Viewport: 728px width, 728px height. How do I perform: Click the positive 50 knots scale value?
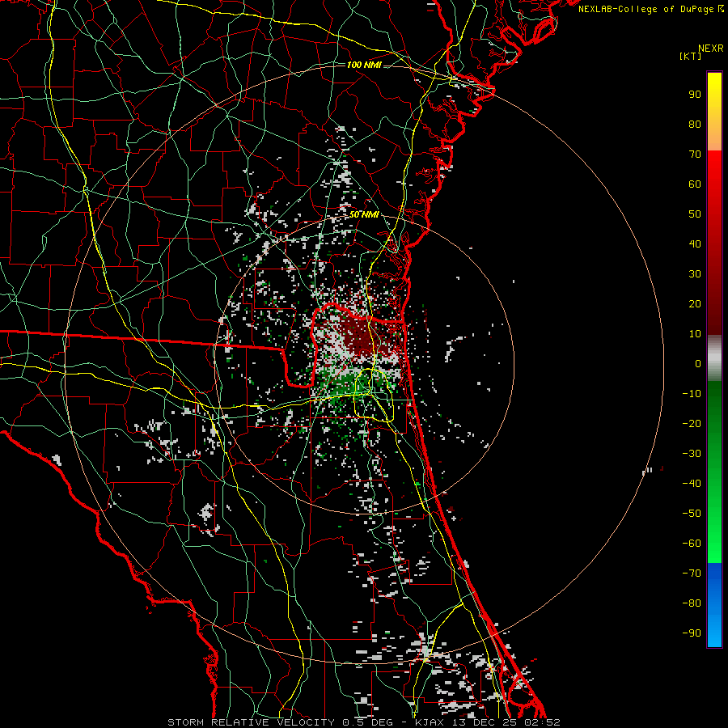click(695, 214)
